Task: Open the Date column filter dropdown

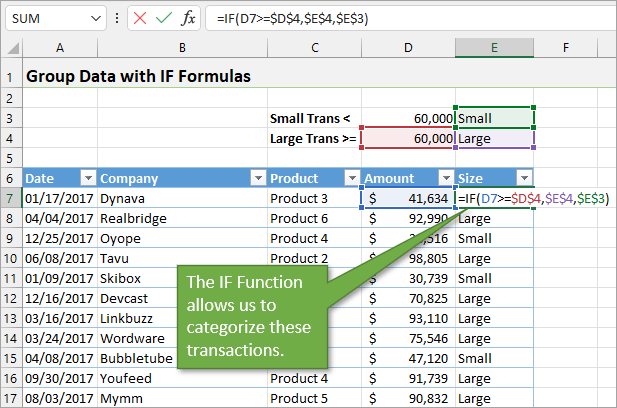Action: 85,177
